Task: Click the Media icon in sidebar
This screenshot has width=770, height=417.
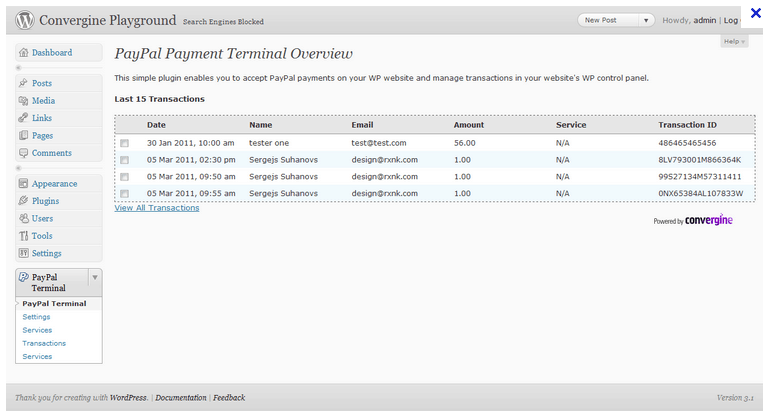Action: 23,101
